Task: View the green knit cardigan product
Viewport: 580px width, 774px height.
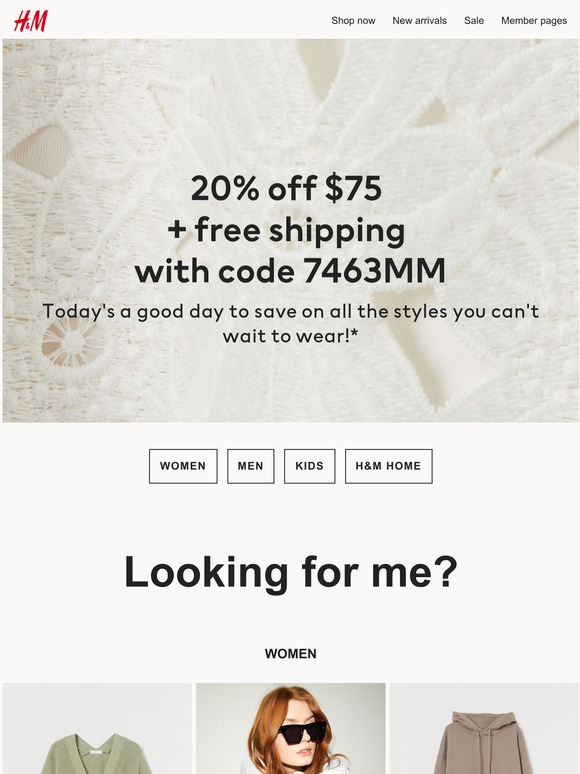Action: click(x=97, y=729)
